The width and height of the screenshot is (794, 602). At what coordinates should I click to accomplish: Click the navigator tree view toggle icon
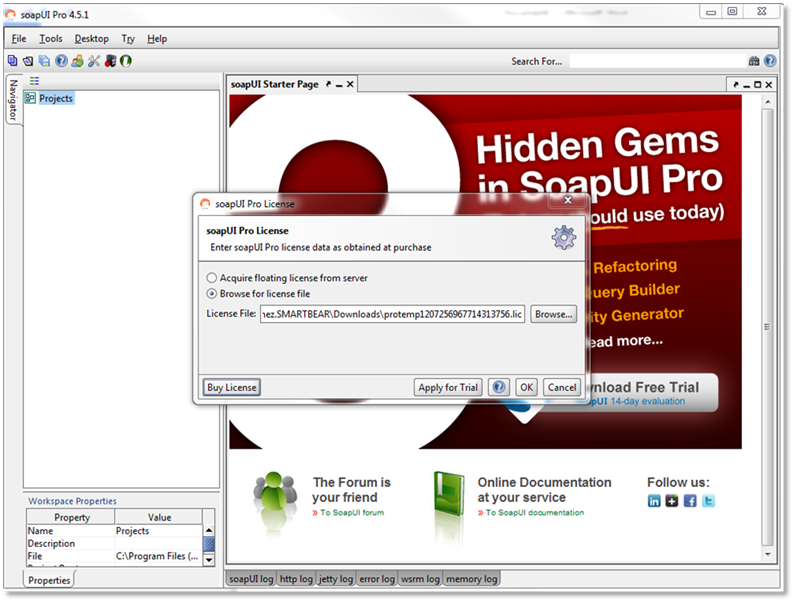click(34, 81)
